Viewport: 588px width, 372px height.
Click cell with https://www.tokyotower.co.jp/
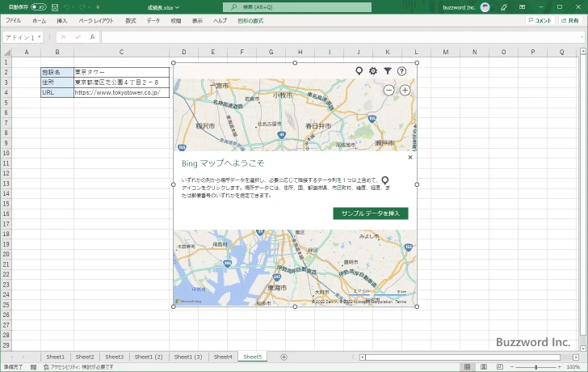(121, 92)
